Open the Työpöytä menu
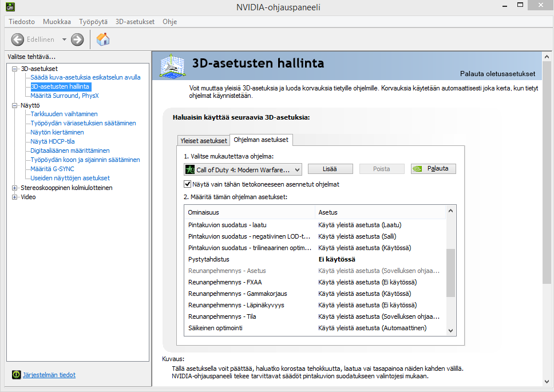 (93, 22)
